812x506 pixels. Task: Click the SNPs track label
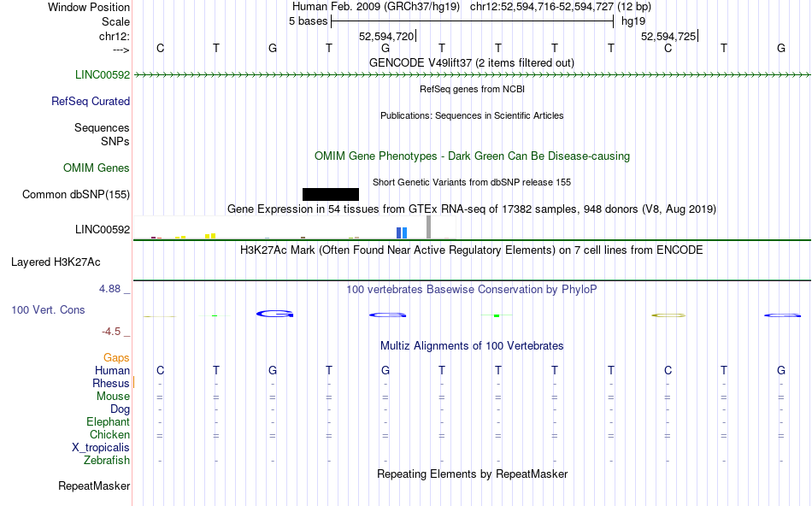(115, 141)
